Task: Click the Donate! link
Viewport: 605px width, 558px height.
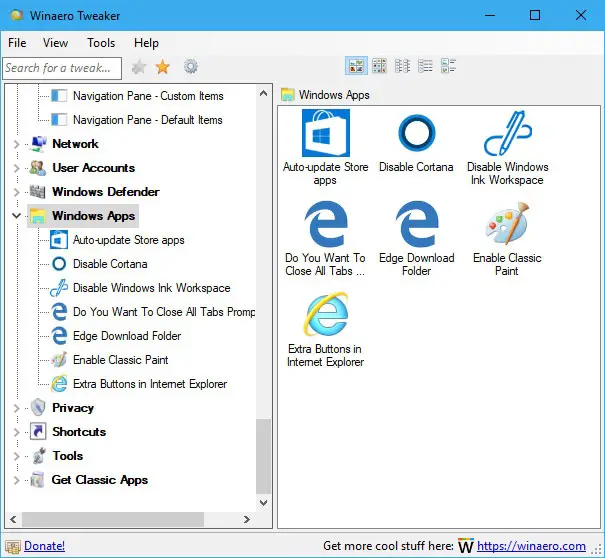Action: tap(44, 546)
